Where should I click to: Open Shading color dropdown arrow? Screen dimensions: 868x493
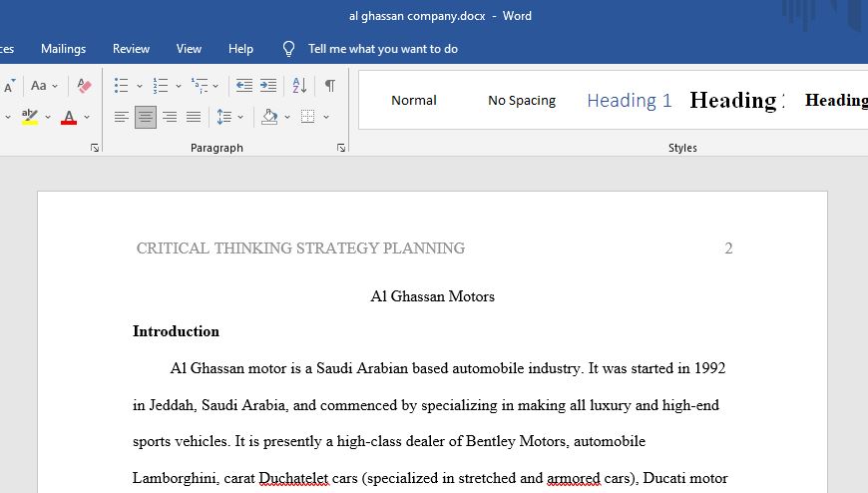[x=286, y=117]
